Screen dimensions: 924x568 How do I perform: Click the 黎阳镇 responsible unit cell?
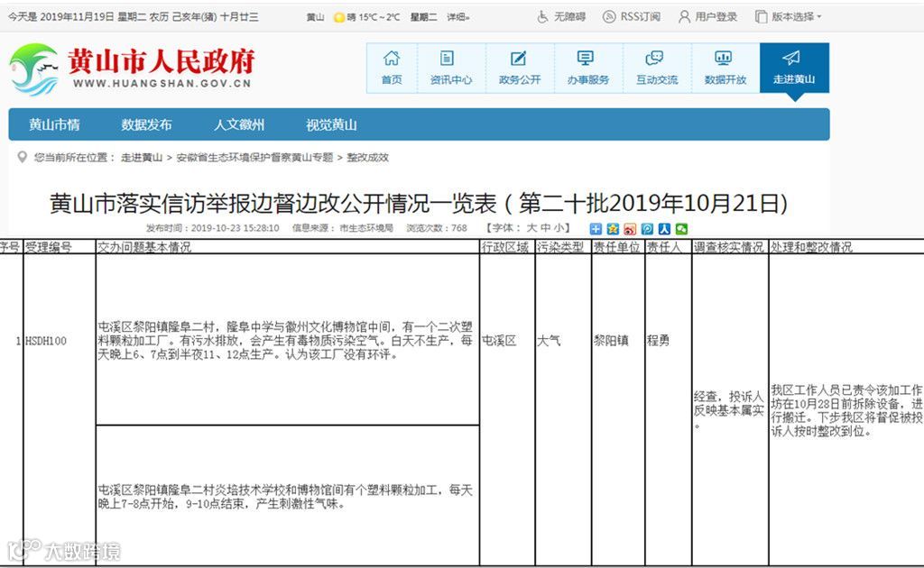coord(611,341)
